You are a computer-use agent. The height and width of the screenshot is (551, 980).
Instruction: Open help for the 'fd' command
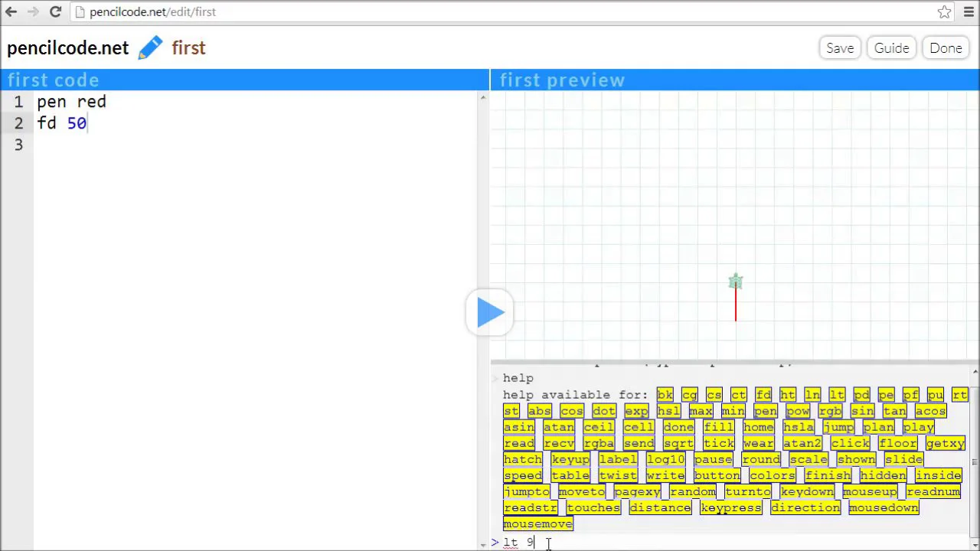point(763,395)
